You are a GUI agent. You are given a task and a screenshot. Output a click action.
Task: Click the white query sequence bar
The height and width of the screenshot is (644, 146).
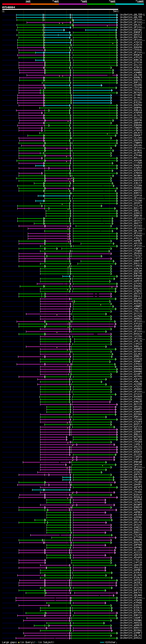(x=60, y=9)
